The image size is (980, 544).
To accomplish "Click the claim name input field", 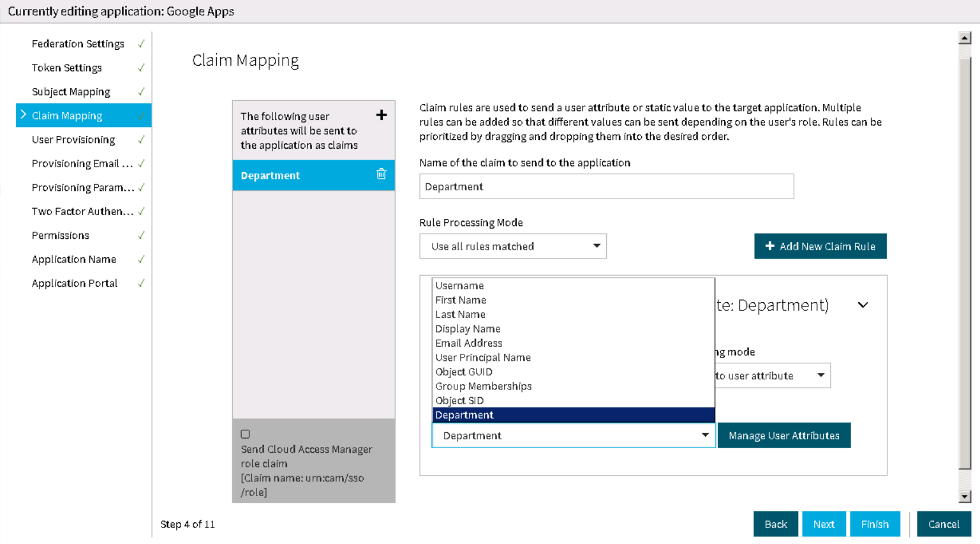I will 606,186.
